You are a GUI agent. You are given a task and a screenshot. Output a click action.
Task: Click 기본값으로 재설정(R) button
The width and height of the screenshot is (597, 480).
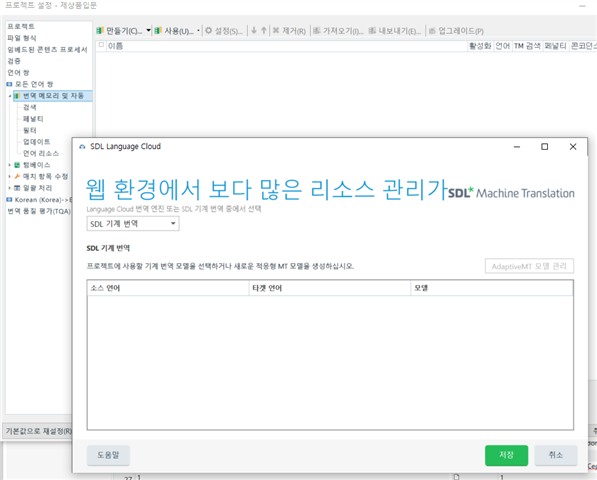(38, 431)
